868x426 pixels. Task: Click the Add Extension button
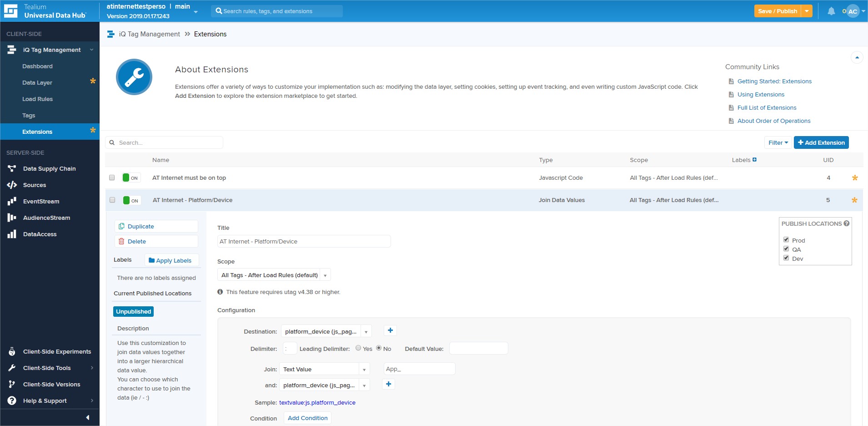tap(821, 142)
